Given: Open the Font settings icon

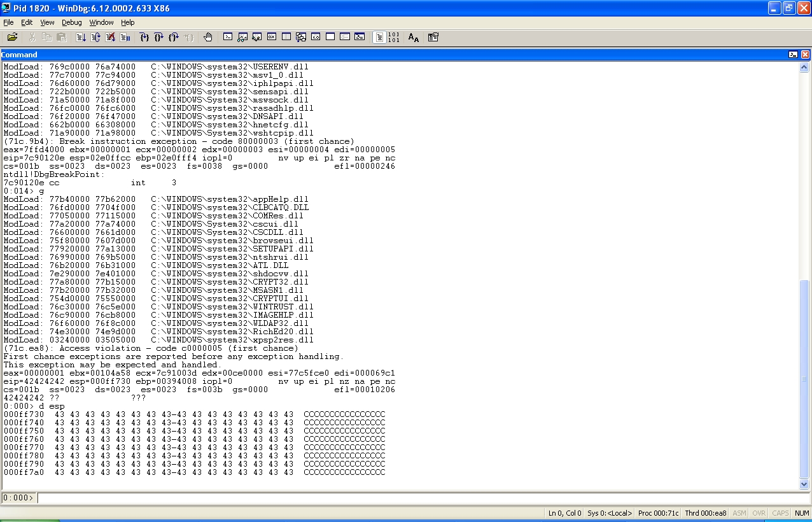Looking at the screenshot, I should (414, 38).
